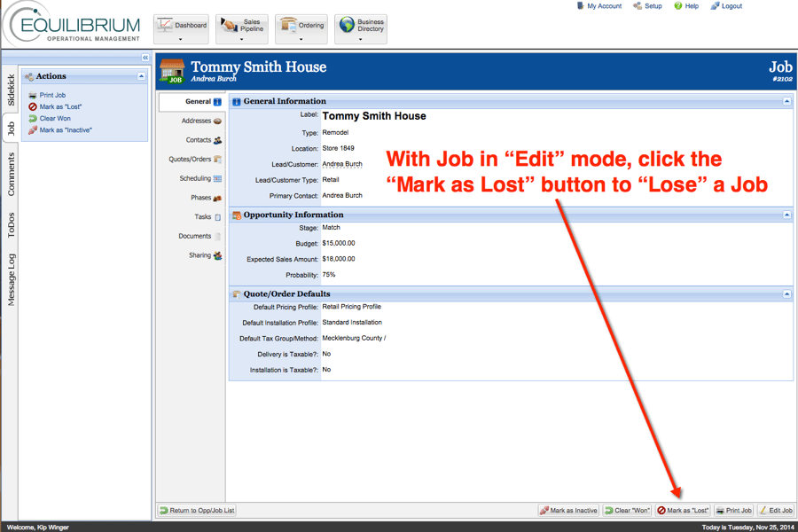Switch to the Sidekick vertical tab
Screen dimensions: 798x532
(x=11, y=90)
